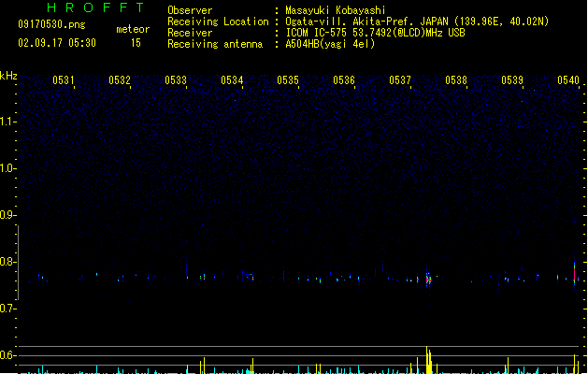Click the strong meteor echo after 0537
The height and width of the screenshot is (374, 588).
point(428,279)
